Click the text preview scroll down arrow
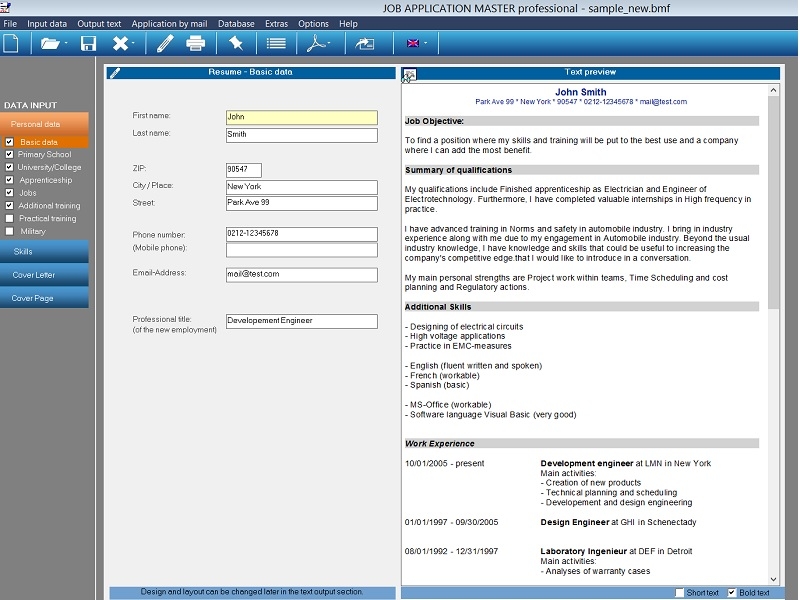Screen dimensions: 800x600 [x=773, y=579]
